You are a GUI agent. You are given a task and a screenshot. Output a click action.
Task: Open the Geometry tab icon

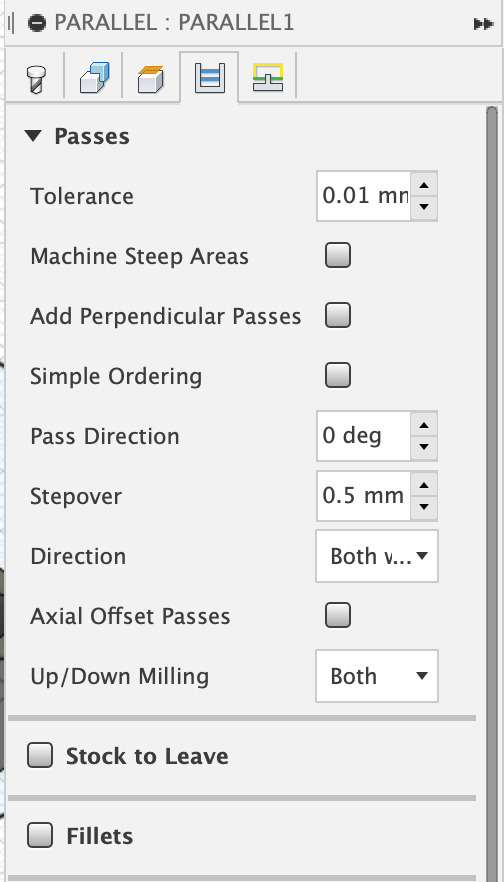94,77
